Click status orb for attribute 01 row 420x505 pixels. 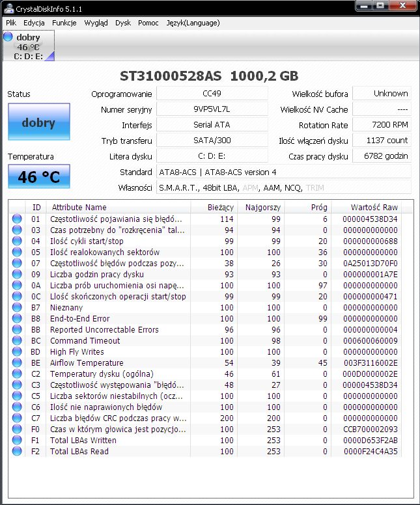click(x=17, y=219)
